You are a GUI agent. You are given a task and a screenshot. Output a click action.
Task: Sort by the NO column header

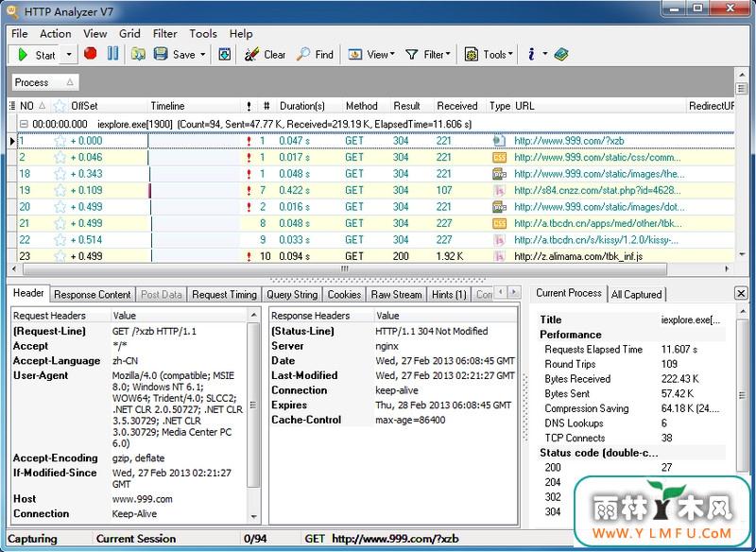[x=33, y=106]
